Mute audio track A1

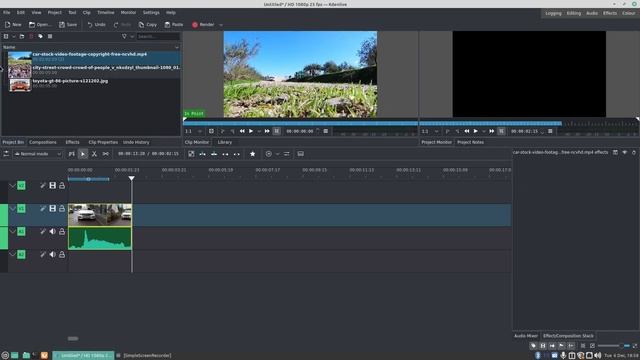tap(53, 231)
